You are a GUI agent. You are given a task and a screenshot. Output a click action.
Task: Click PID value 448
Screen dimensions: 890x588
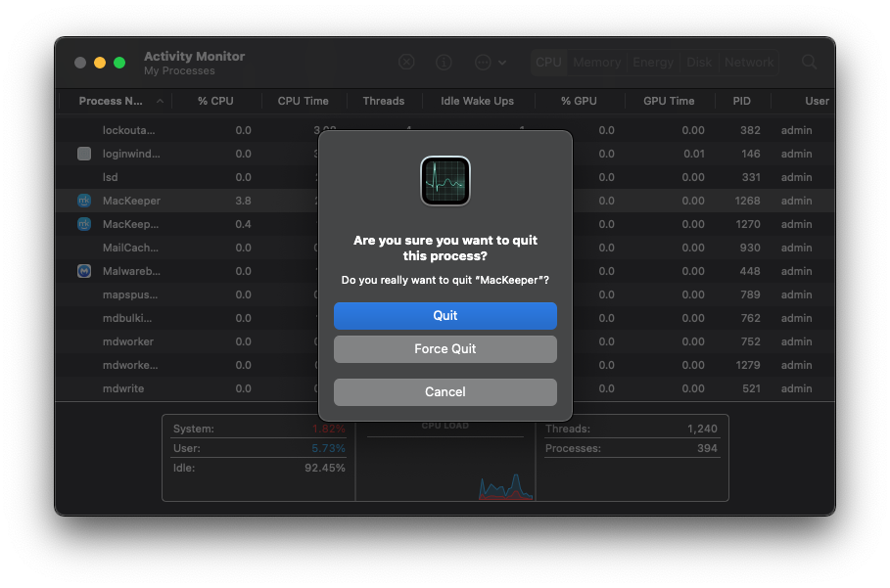pos(750,271)
